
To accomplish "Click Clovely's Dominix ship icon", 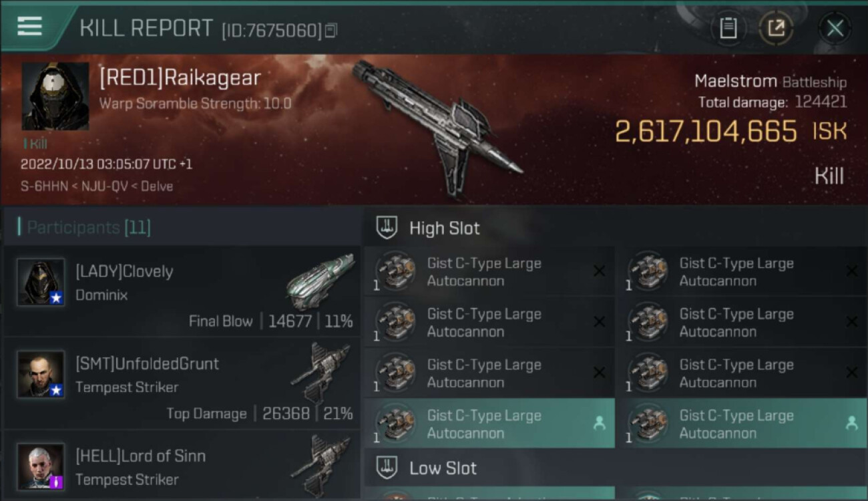I will (x=320, y=280).
